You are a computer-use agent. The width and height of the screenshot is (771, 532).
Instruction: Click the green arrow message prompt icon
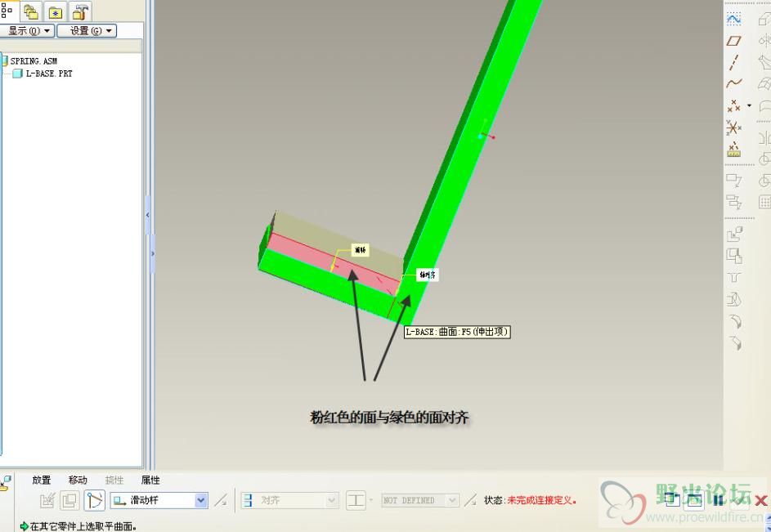[x=24, y=526]
